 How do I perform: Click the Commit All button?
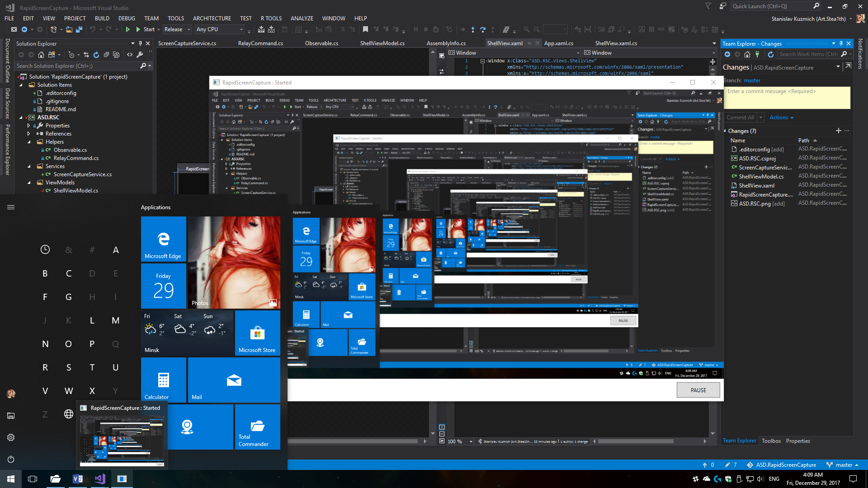[x=741, y=117]
